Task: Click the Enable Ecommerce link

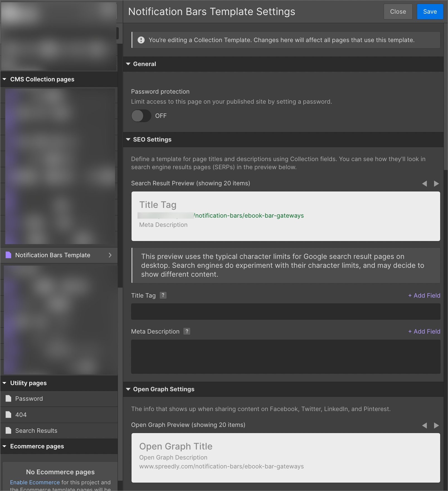Action: pyautogui.click(x=35, y=482)
